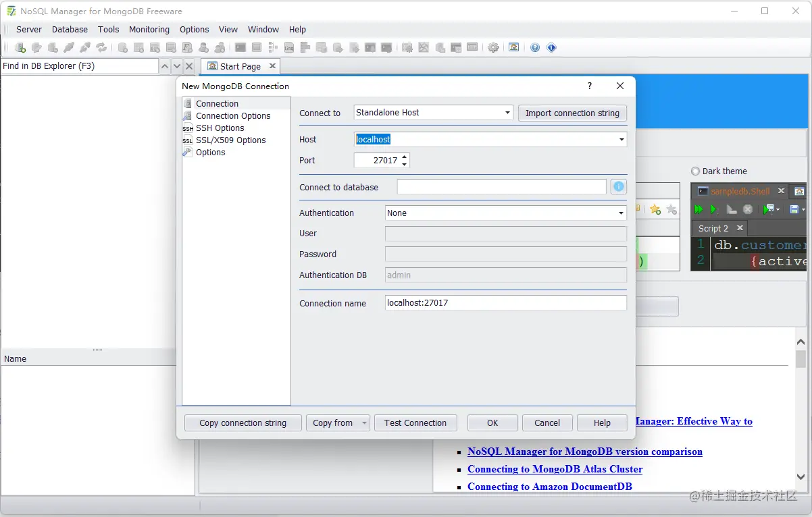Open the Connecting to Amazon DocumentDB link
This screenshot has width=812, height=517.
point(550,487)
